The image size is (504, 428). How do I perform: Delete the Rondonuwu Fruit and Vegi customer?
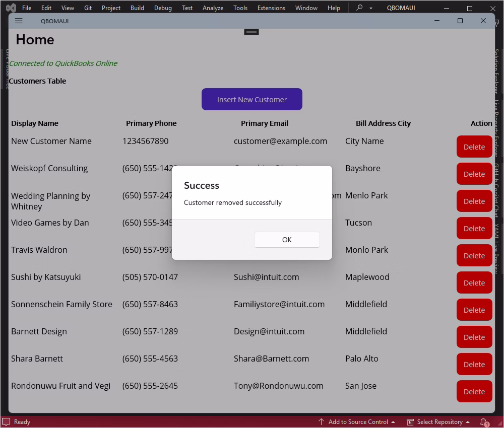click(x=474, y=392)
